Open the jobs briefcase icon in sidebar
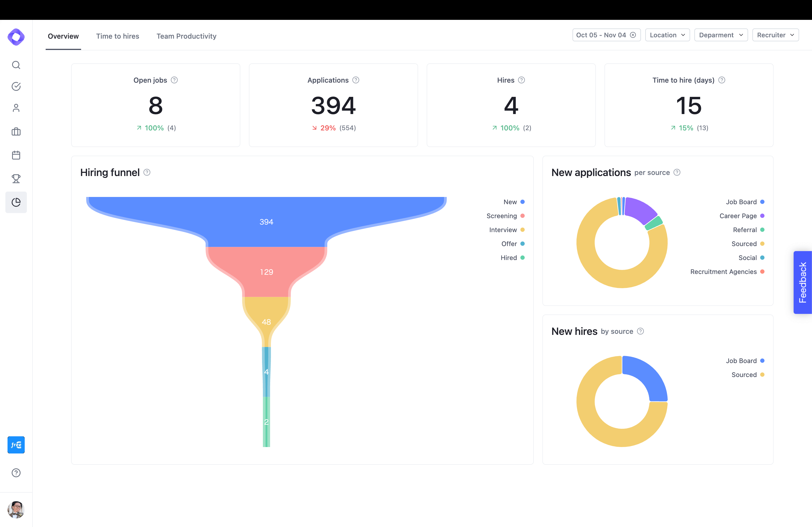The height and width of the screenshot is (527, 812). point(16,131)
